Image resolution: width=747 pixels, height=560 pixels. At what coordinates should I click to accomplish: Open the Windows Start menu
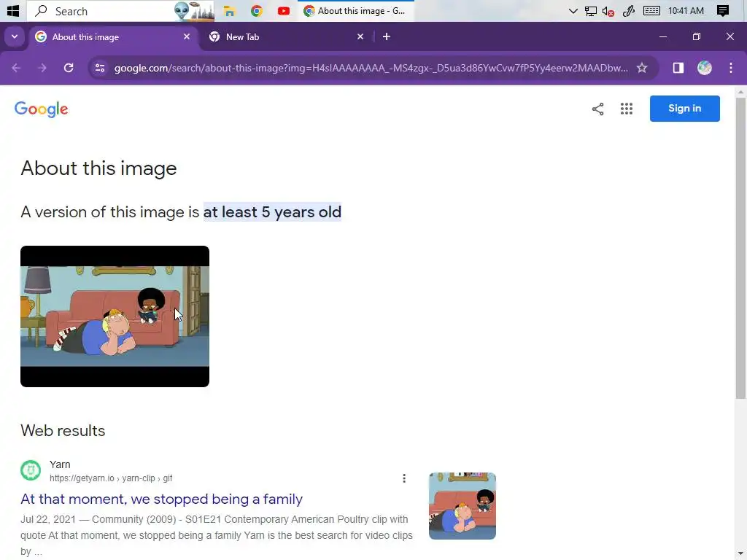click(13, 10)
